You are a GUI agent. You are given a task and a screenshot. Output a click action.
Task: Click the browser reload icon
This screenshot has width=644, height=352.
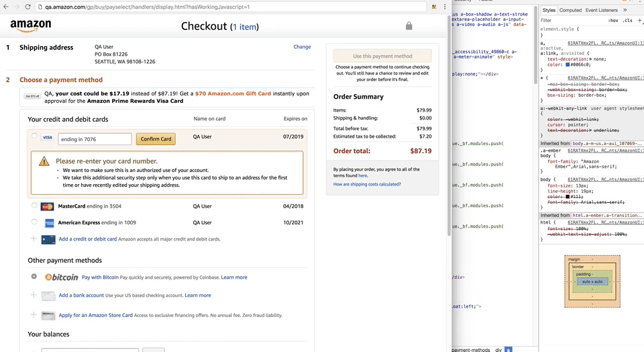[28, 6]
